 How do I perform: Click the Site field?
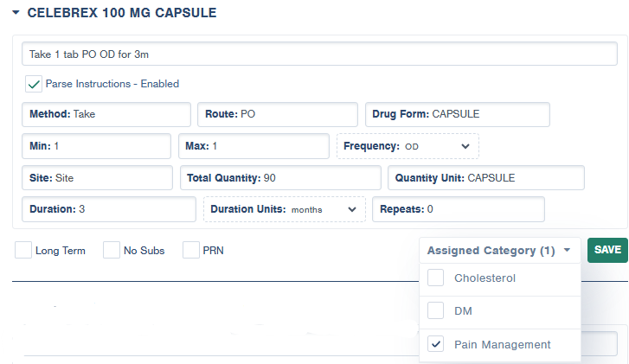coord(97,177)
